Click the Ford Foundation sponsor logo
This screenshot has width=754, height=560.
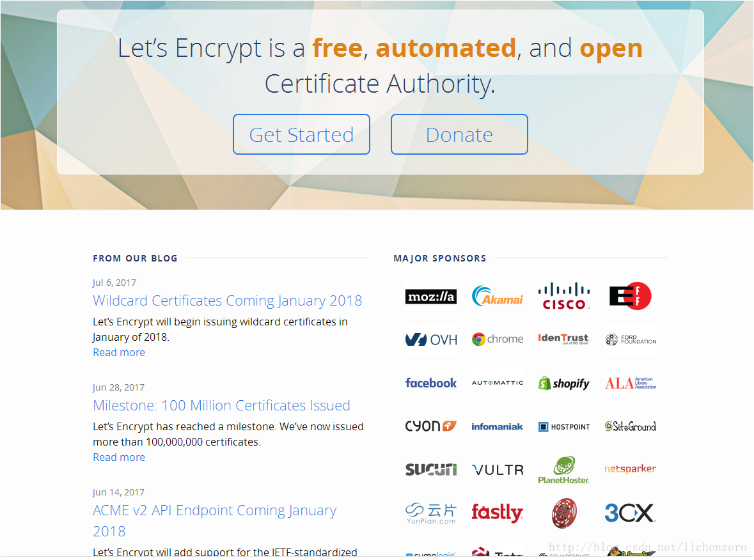pyautogui.click(x=631, y=339)
